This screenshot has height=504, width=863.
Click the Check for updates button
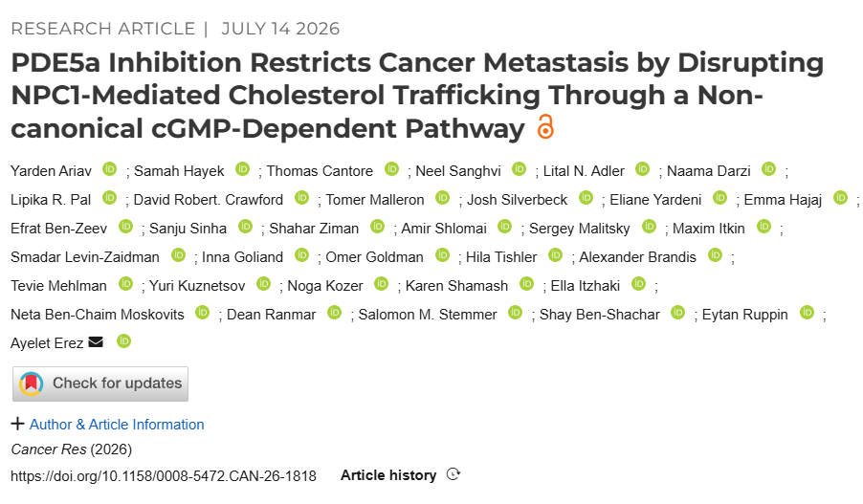100,383
